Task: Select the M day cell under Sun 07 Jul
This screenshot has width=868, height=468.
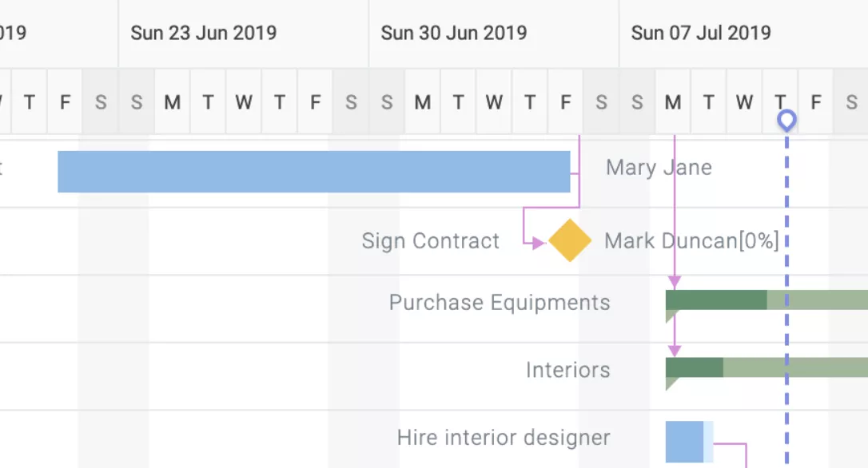Action: click(672, 102)
